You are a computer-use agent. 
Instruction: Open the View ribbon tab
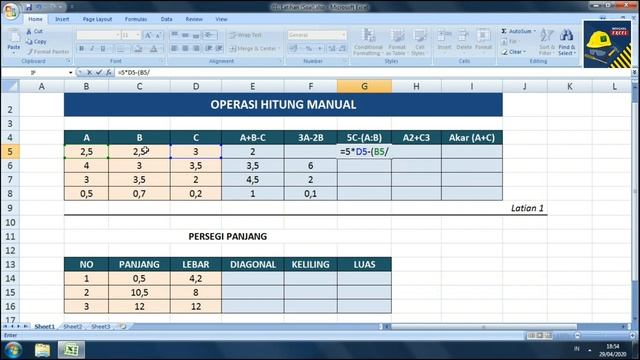(221, 19)
